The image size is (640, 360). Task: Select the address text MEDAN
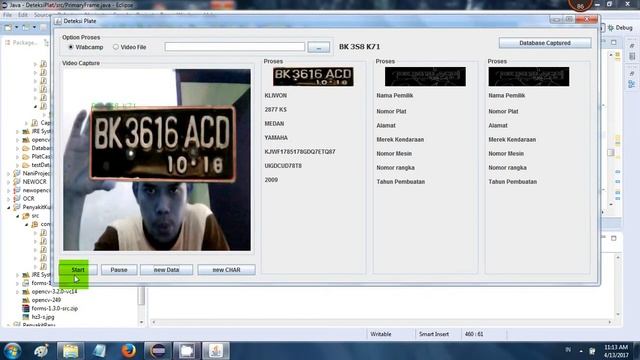[x=274, y=124]
